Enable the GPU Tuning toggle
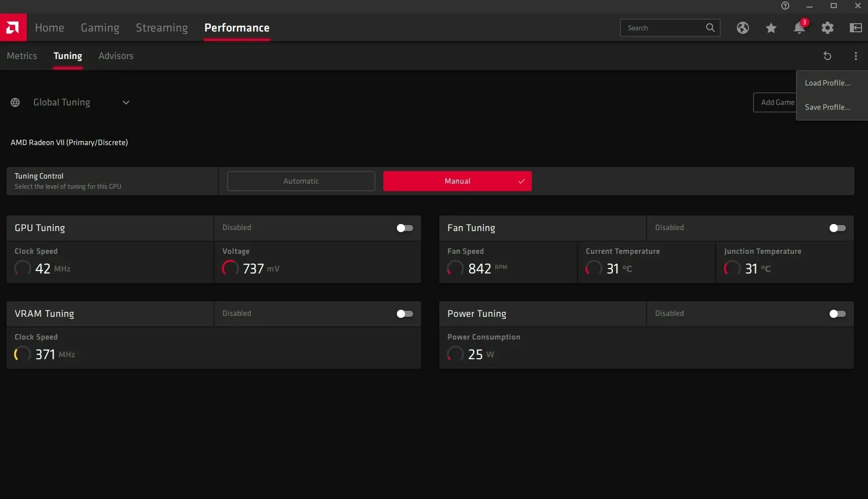Image resolution: width=868 pixels, height=499 pixels. tap(404, 228)
